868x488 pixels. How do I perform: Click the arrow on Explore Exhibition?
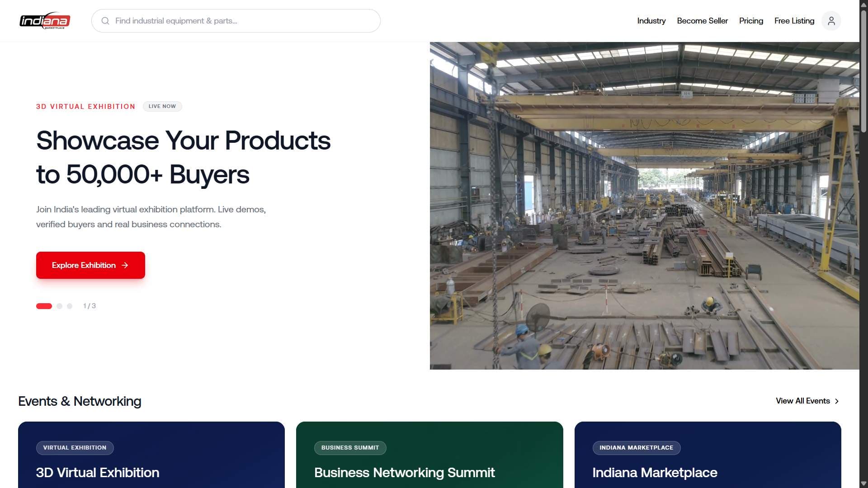(125, 265)
